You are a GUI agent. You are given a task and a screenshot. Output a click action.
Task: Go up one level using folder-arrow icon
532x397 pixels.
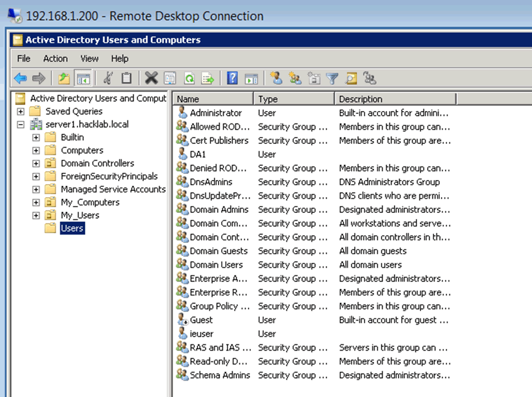point(64,79)
